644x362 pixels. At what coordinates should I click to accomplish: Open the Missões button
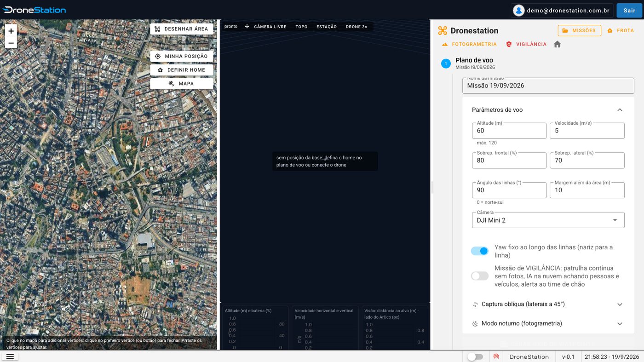click(x=580, y=31)
